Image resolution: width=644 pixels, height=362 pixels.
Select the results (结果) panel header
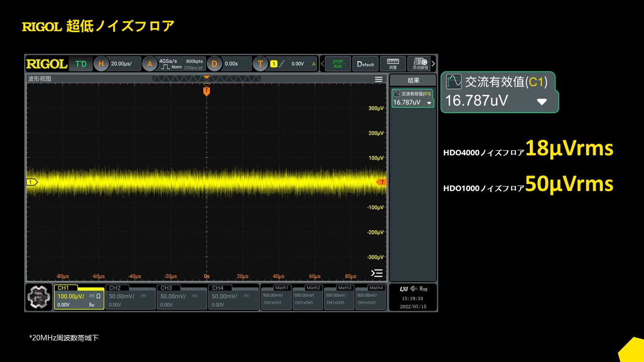413,80
